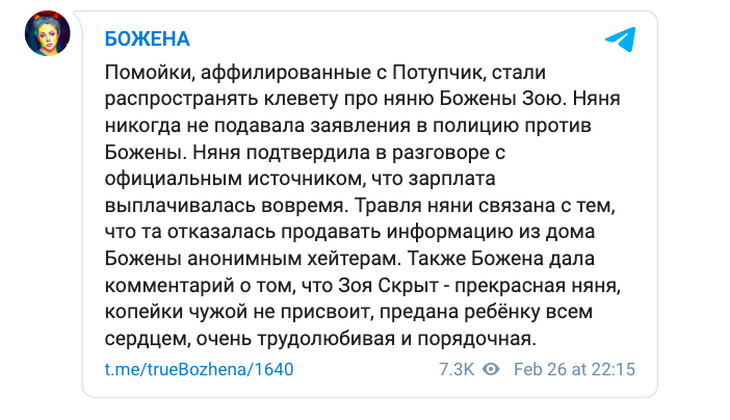The height and width of the screenshot is (420, 730).
Task: Open the БОЖЕНА channel name link
Action: [x=147, y=39]
